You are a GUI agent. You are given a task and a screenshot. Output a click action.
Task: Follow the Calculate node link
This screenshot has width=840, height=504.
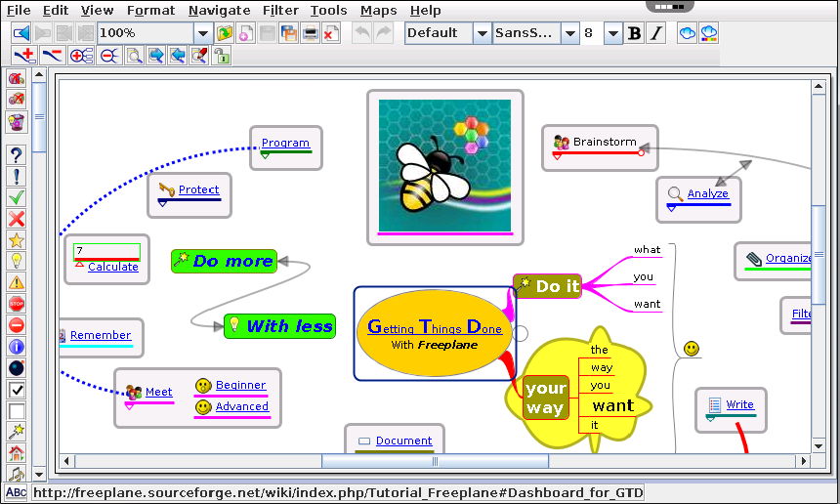tap(113, 267)
